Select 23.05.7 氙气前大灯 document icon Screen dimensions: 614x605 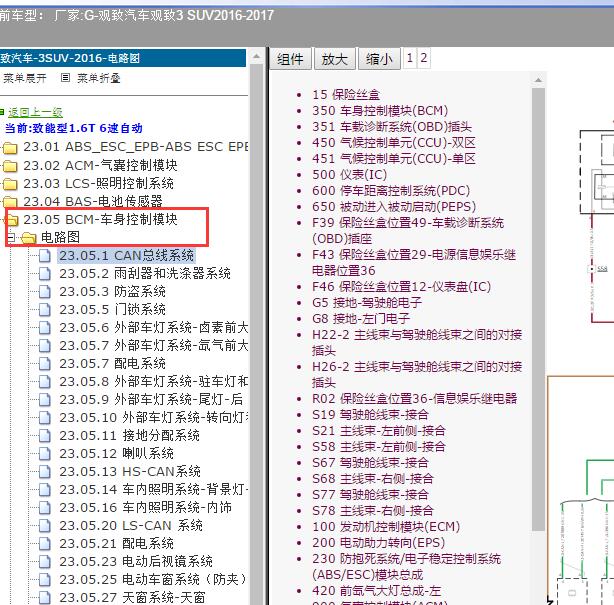click(45, 346)
